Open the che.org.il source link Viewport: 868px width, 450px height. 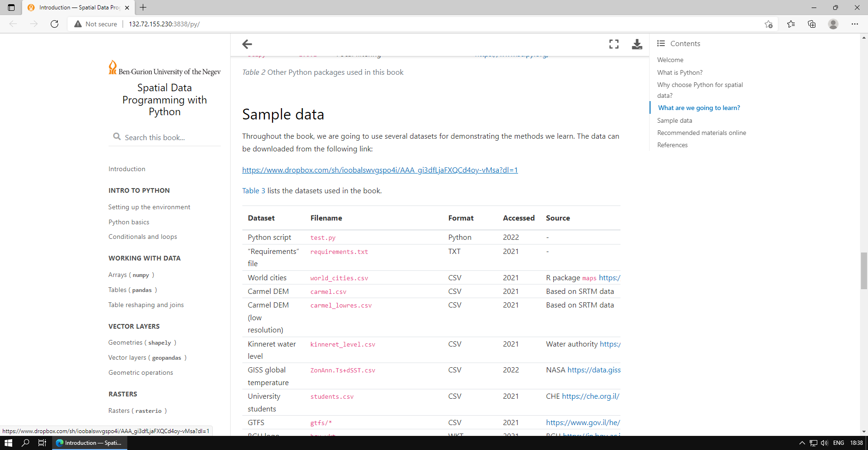pyautogui.click(x=591, y=396)
